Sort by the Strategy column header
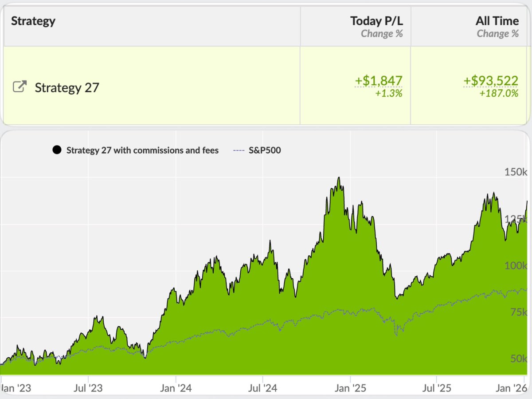The width and height of the screenshot is (532, 399). click(33, 20)
